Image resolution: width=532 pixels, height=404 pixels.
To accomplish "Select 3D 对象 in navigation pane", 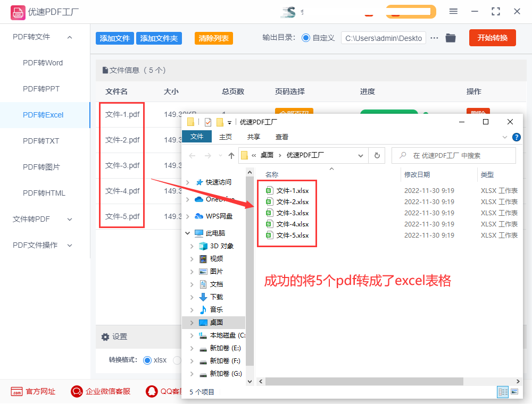I will point(221,246).
